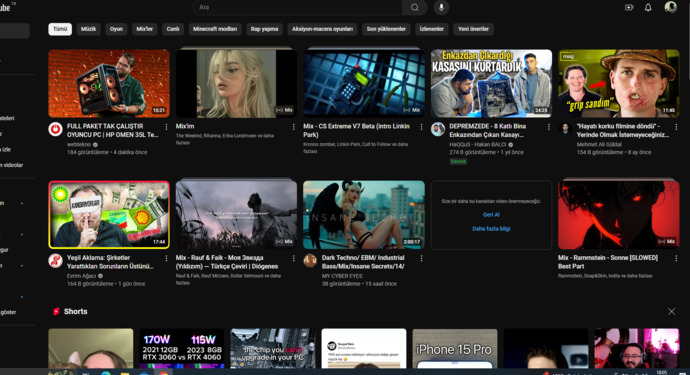Open the webtekno channel name

tap(79, 144)
